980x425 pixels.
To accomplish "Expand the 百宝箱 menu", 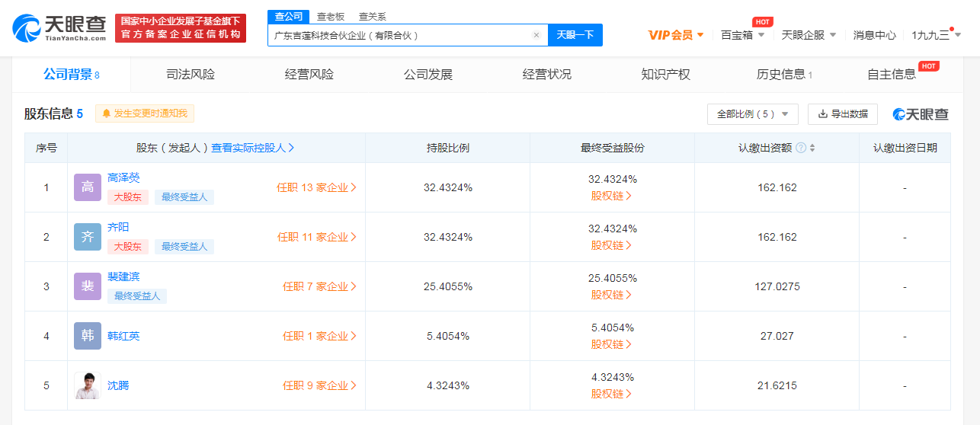I will [742, 35].
